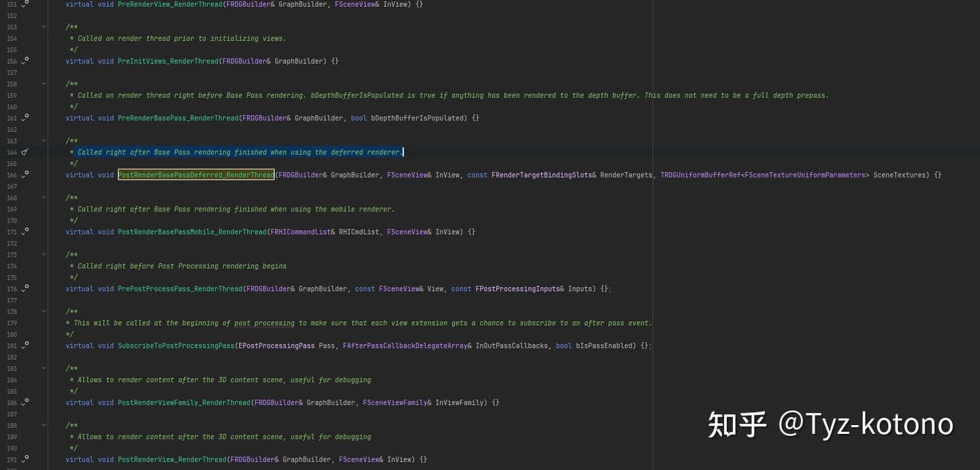This screenshot has height=470, width=980.
Task: Collapse the comment block at line 153
Action: 44,27
